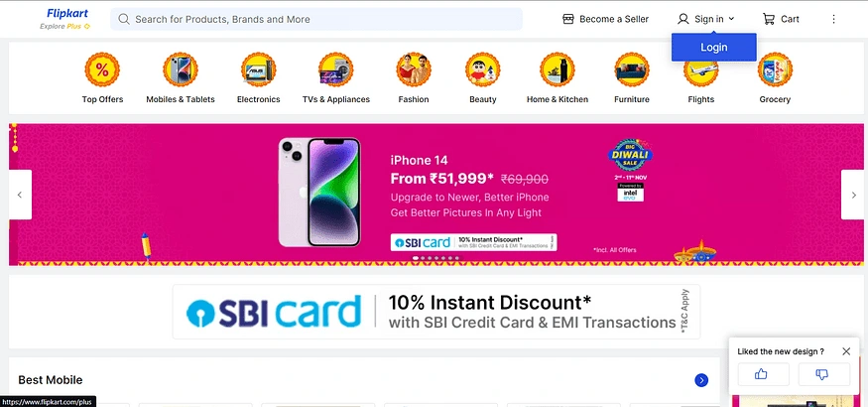Screen dimensions: 868x407
Task: Focus the product search box
Action: tap(316, 20)
